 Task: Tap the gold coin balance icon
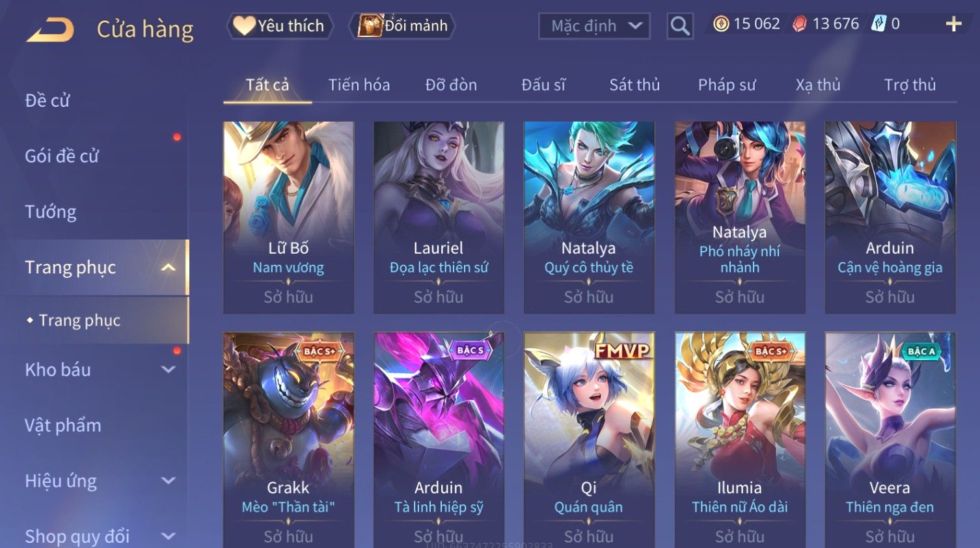721,24
